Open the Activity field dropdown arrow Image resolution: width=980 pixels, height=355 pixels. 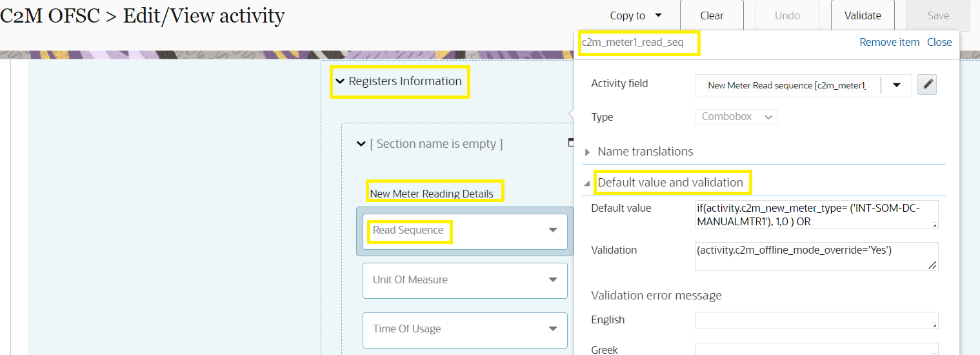click(897, 85)
